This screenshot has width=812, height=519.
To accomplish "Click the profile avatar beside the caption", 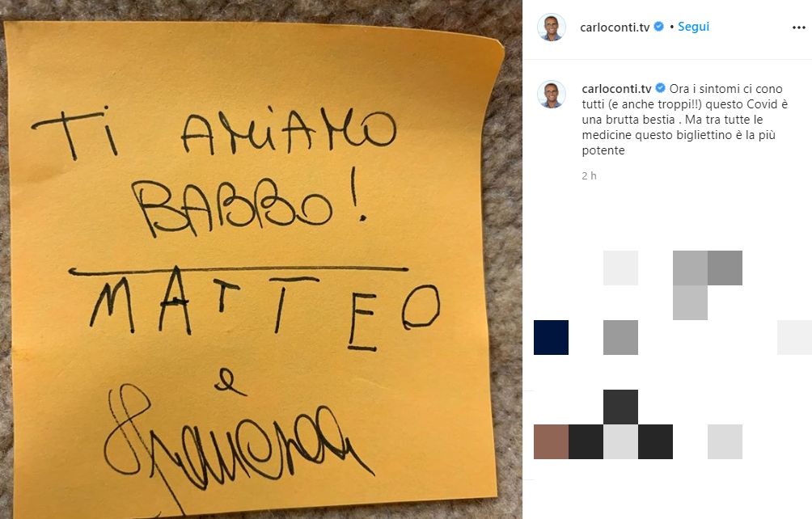I will [x=551, y=95].
